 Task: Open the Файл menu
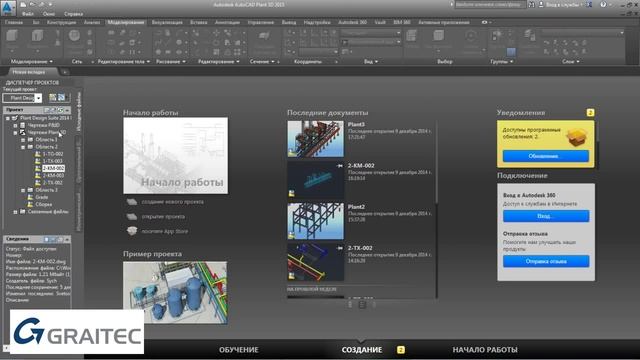pyautogui.click(x=28, y=13)
